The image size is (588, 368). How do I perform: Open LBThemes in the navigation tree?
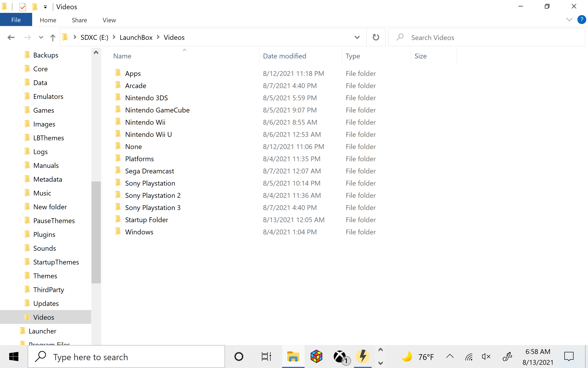pyautogui.click(x=49, y=138)
